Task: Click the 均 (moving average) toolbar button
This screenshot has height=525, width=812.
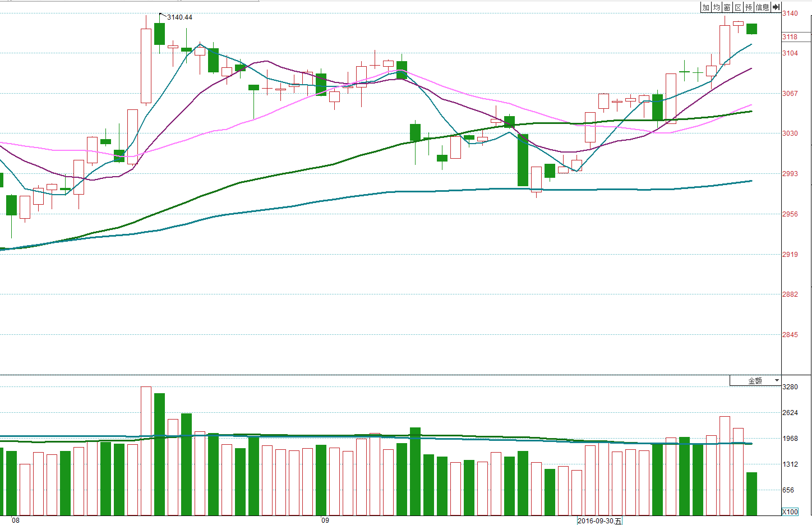Action: (x=717, y=7)
